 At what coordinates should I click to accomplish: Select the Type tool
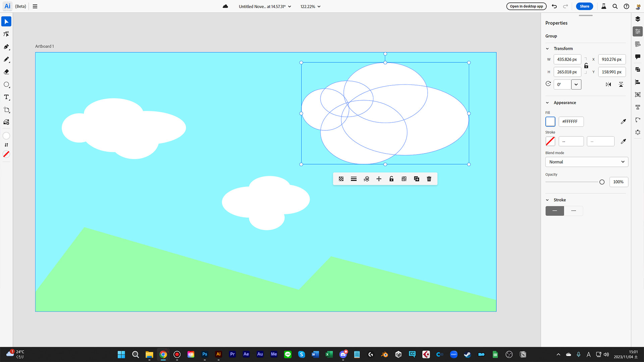click(x=6, y=97)
